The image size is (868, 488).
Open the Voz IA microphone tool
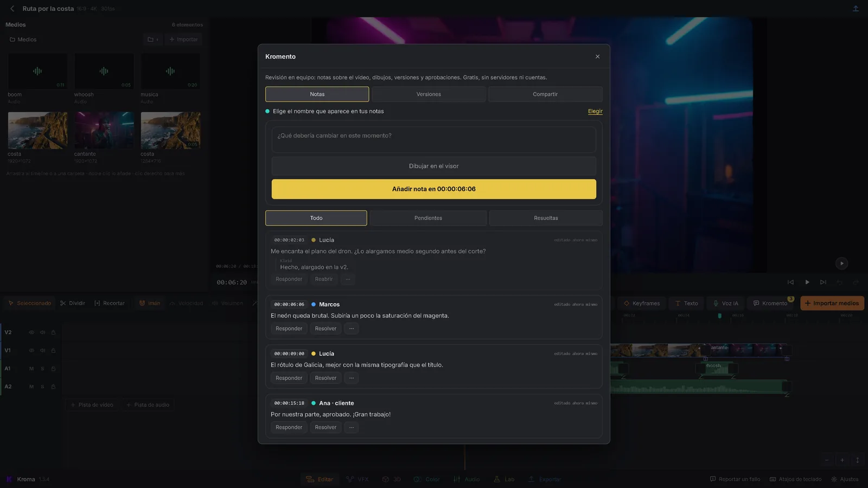[725, 303]
